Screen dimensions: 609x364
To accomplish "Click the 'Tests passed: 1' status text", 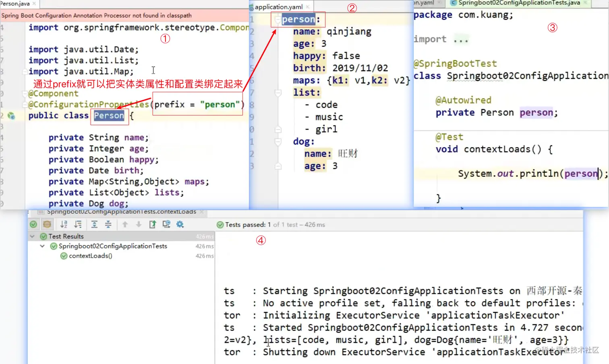I will coord(248,225).
